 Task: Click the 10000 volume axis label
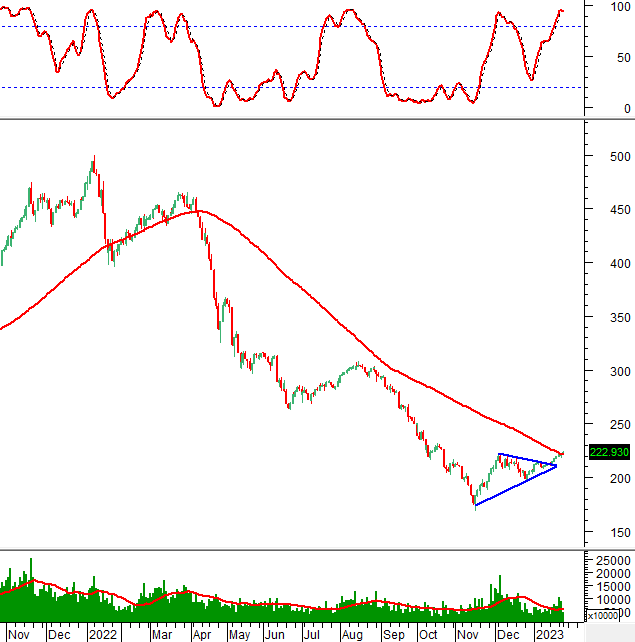pyautogui.click(x=613, y=599)
